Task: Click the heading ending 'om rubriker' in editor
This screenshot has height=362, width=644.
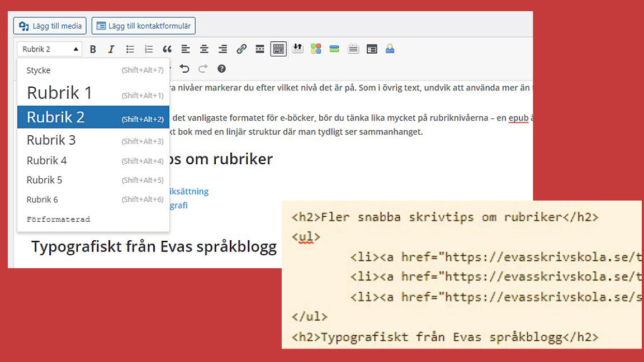Action: (221, 159)
